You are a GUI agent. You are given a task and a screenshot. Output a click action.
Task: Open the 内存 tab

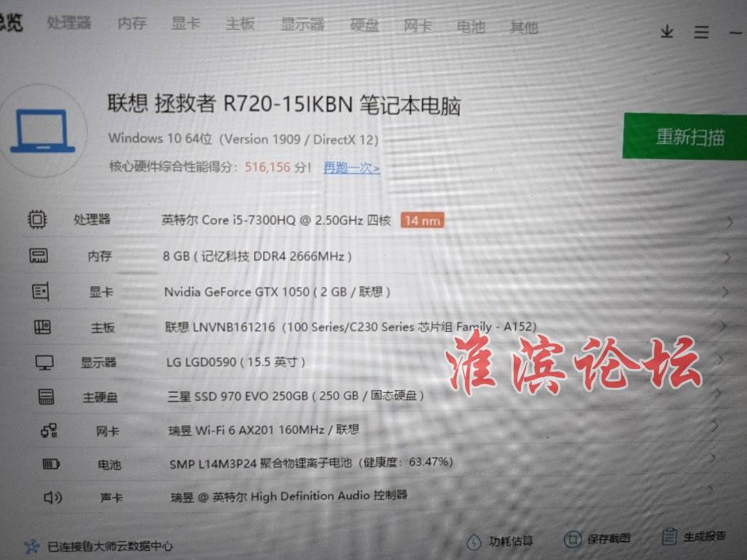coord(132,23)
